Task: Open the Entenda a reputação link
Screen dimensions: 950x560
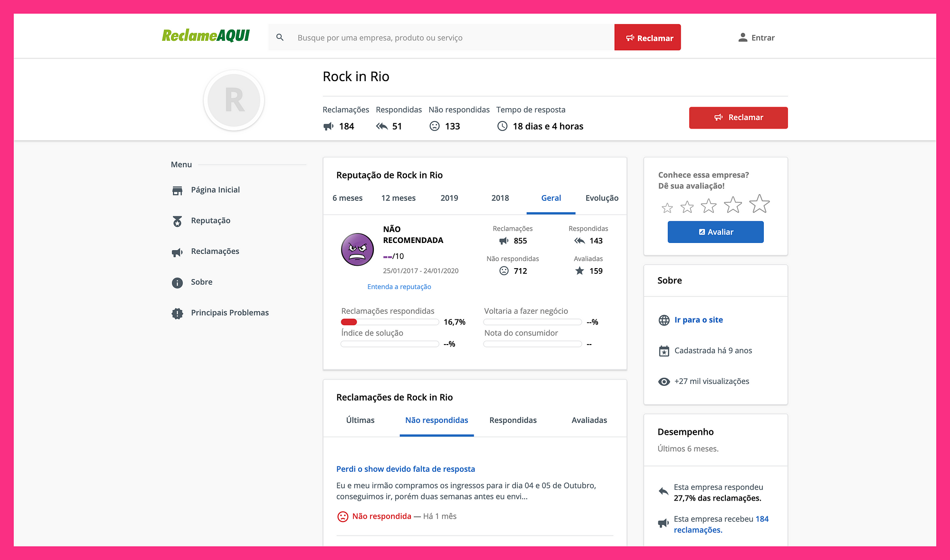Action: click(399, 287)
